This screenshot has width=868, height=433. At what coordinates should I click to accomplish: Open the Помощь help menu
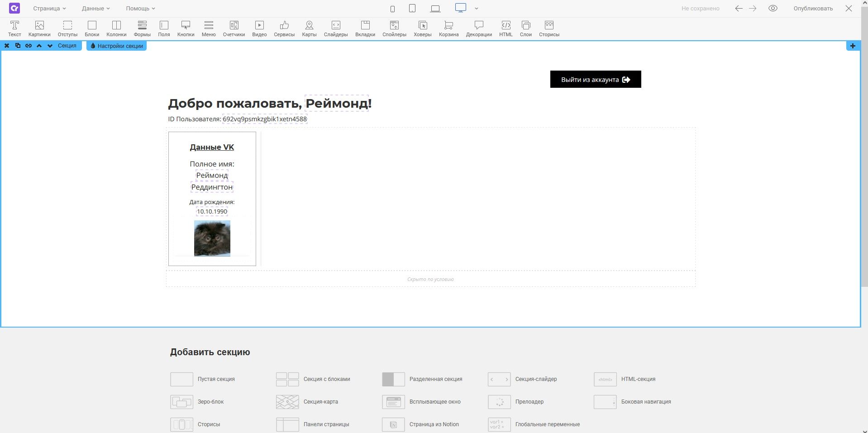[x=140, y=9]
